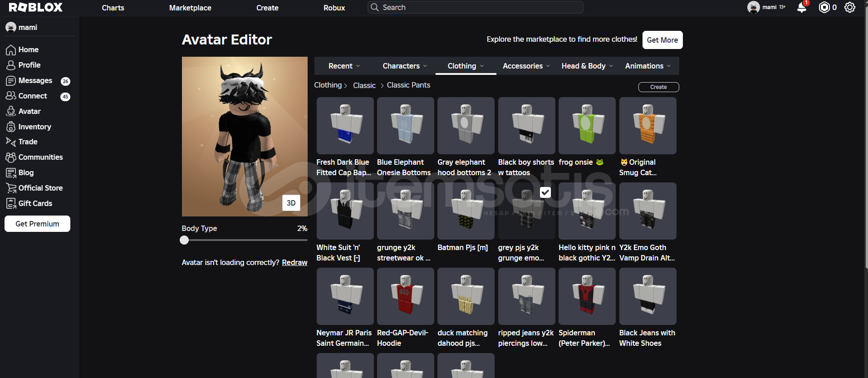Expand the Characters dropdown
This screenshot has width=868, height=378.
coord(405,66)
